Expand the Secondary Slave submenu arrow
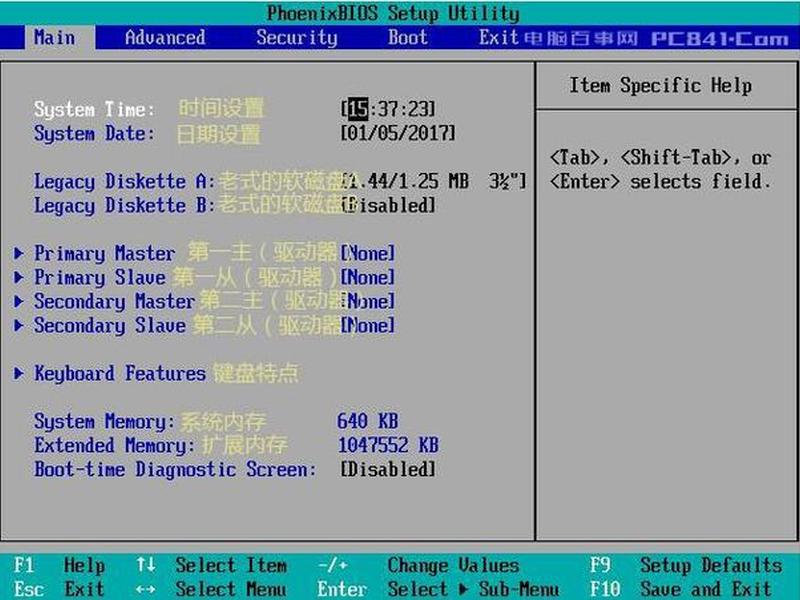This screenshot has width=800, height=600. [x=19, y=325]
